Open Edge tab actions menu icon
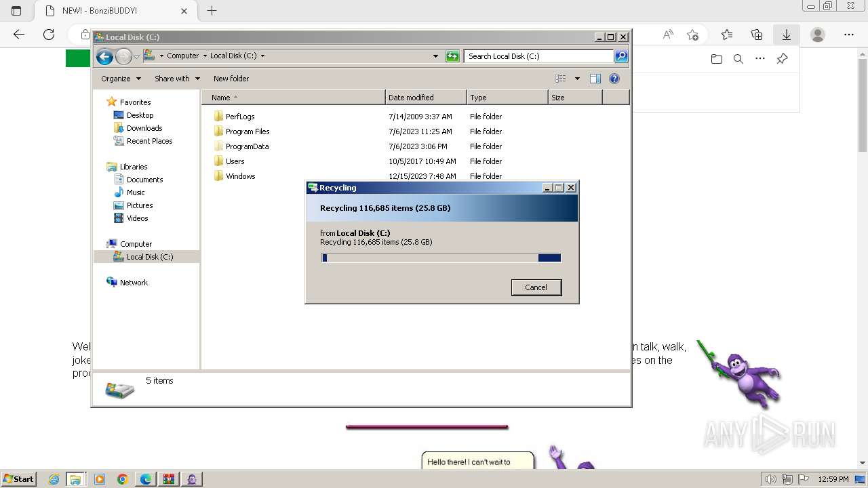 [17, 11]
